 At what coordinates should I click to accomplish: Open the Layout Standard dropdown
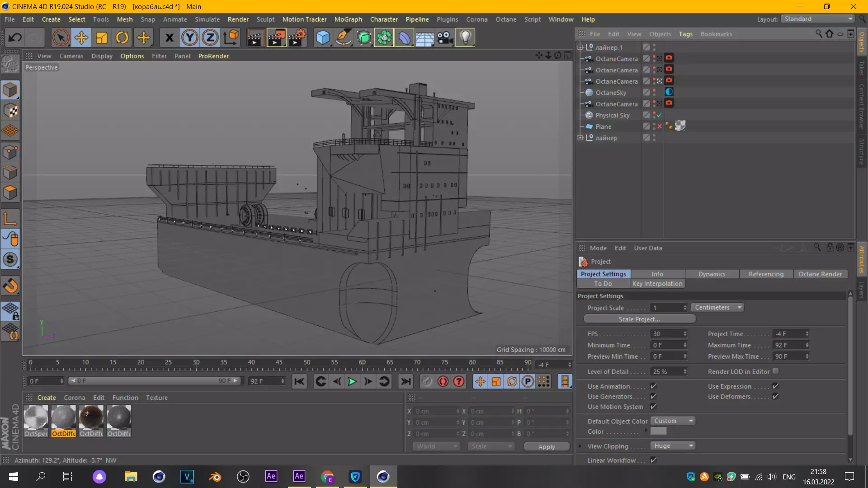(818, 19)
